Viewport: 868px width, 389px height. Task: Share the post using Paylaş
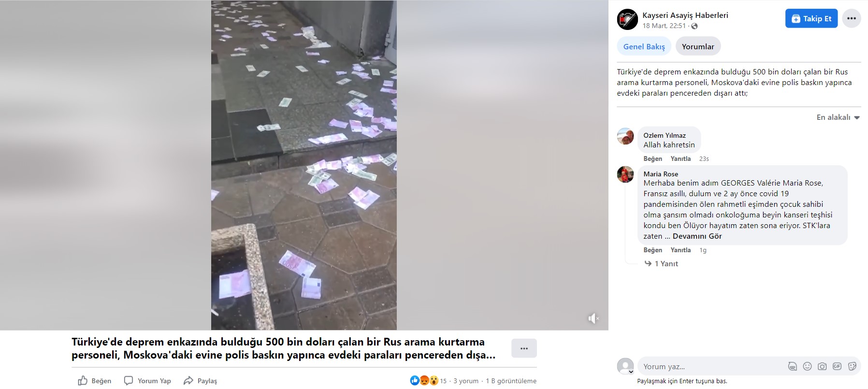[x=200, y=381]
